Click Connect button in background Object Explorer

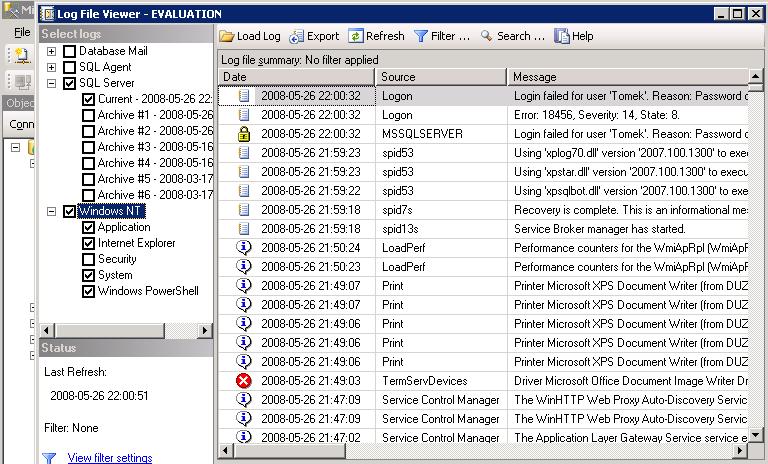click(21, 124)
